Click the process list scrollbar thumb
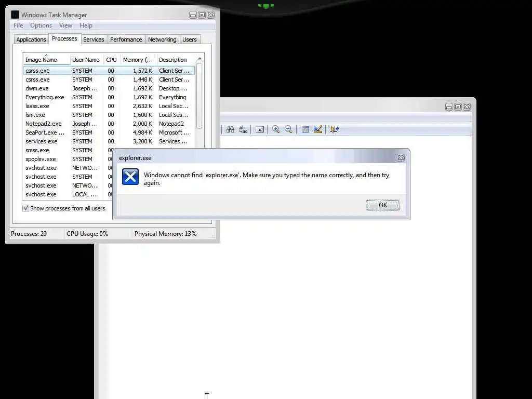This screenshot has height=399, width=532. [199, 96]
